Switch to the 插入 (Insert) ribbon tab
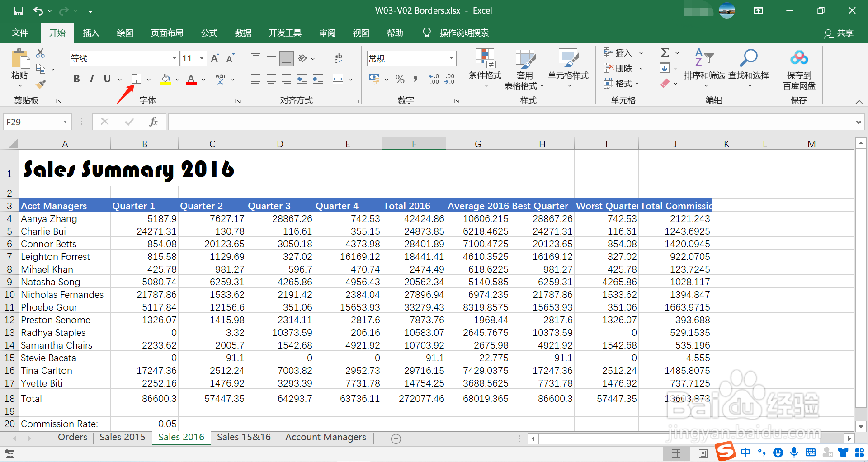The image size is (868, 462). point(91,33)
